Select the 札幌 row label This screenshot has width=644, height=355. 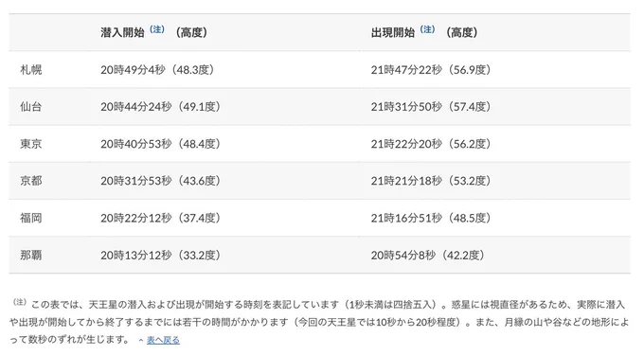point(31,70)
